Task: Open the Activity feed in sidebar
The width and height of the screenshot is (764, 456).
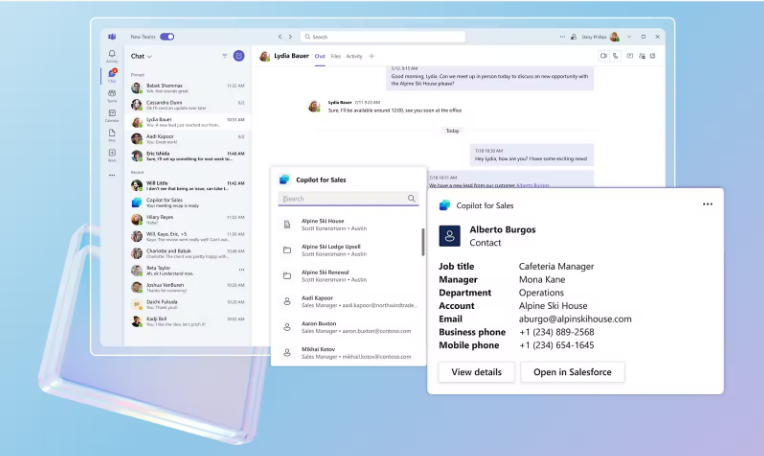Action: pos(112,56)
